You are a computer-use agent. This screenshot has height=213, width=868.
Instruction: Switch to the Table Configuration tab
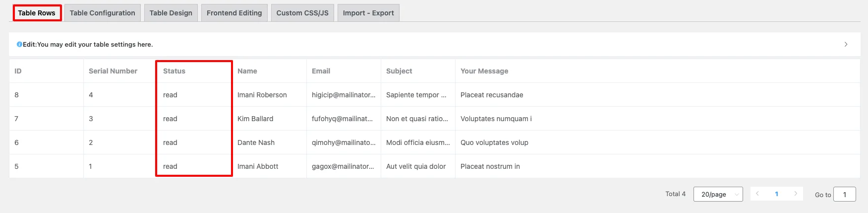tap(103, 13)
